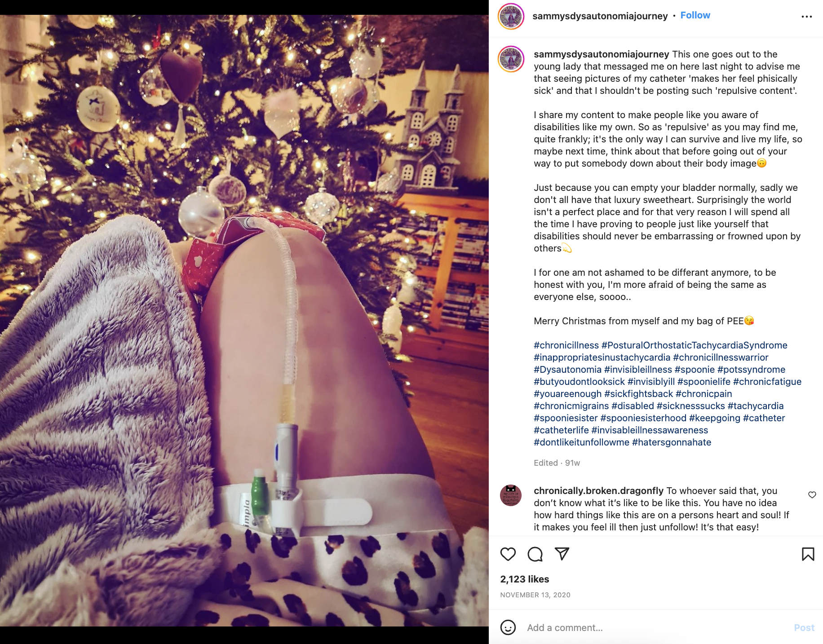Open the #chronicillness hashtag

click(x=566, y=345)
